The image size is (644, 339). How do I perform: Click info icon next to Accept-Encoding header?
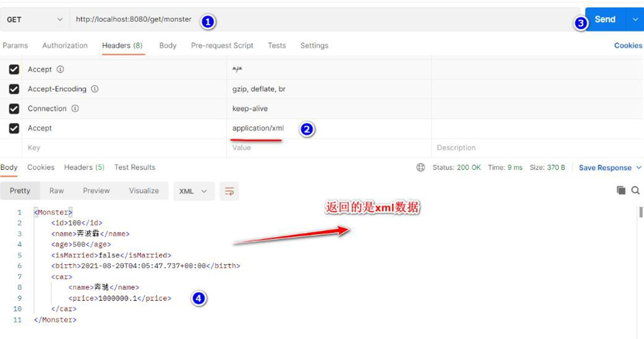pyautogui.click(x=95, y=89)
